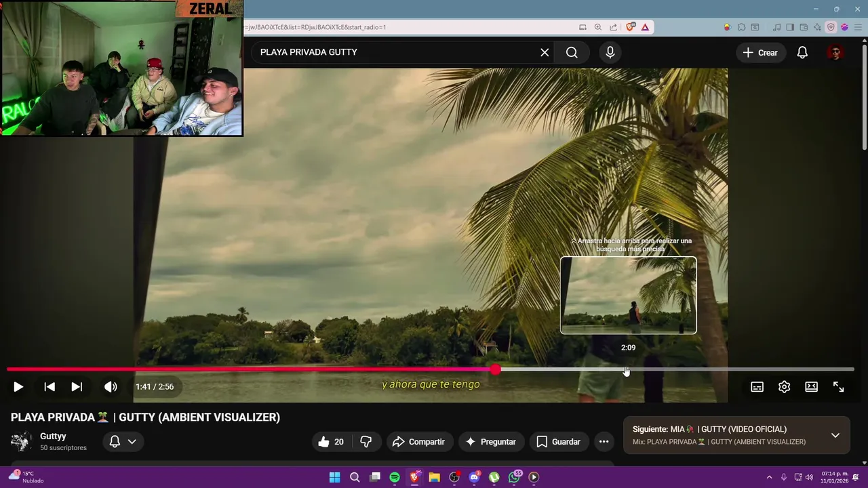Click Brave VPN shield icon

pyautogui.click(x=831, y=27)
